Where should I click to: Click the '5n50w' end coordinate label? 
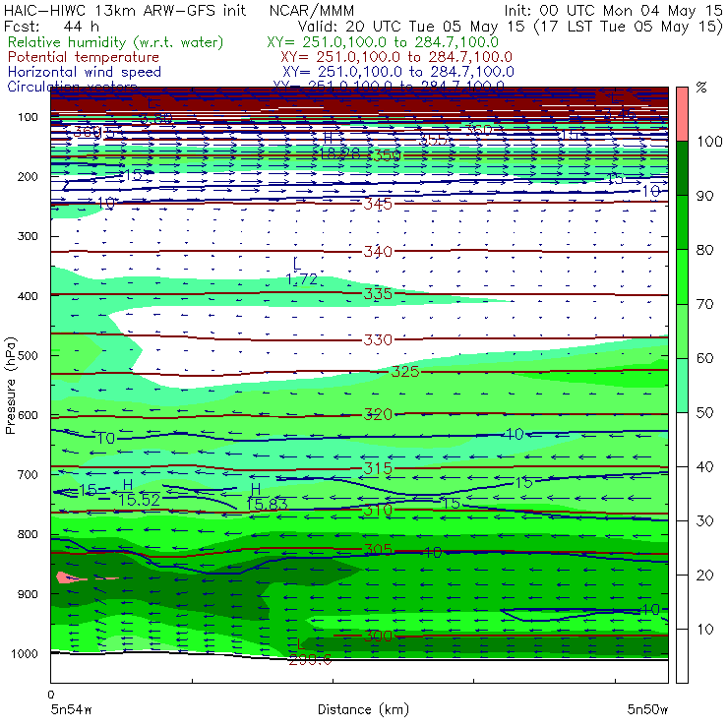coord(647,710)
